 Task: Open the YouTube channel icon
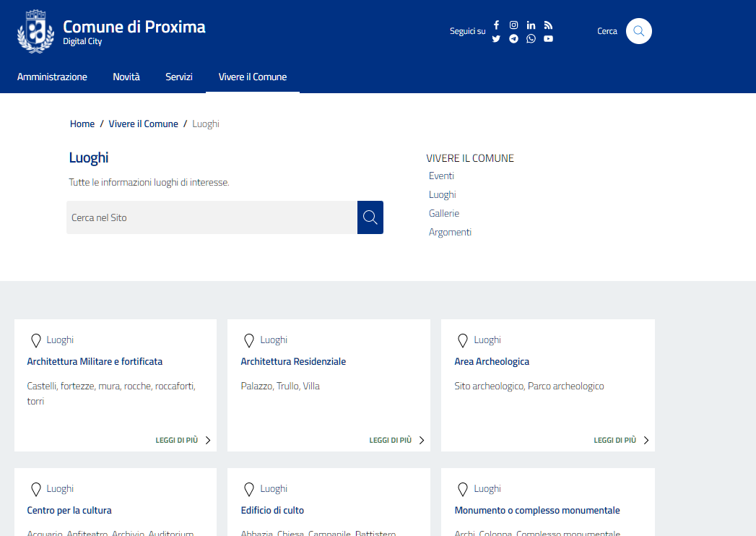[548, 39]
